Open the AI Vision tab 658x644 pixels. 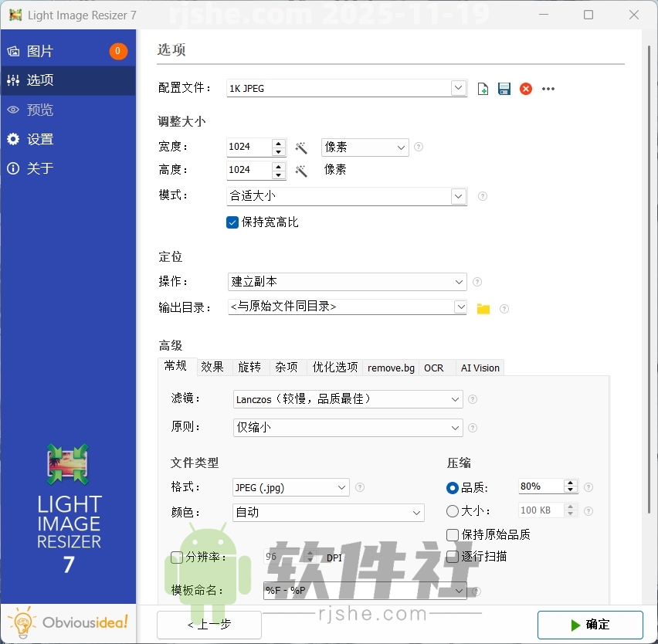click(x=480, y=368)
